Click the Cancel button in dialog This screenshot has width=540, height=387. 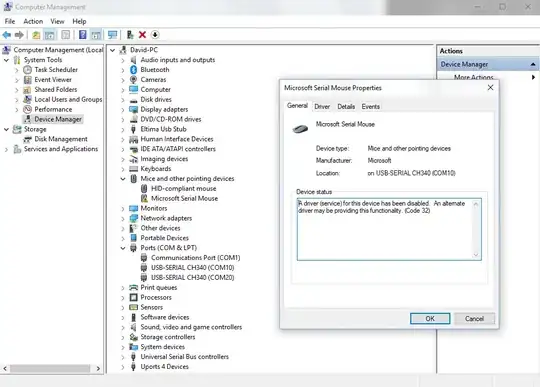pos(475,318)
